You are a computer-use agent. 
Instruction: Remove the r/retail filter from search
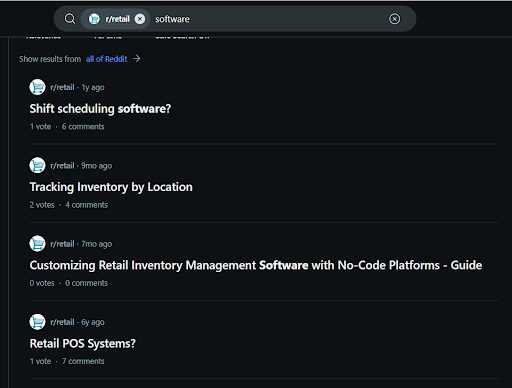click(140, 19)
